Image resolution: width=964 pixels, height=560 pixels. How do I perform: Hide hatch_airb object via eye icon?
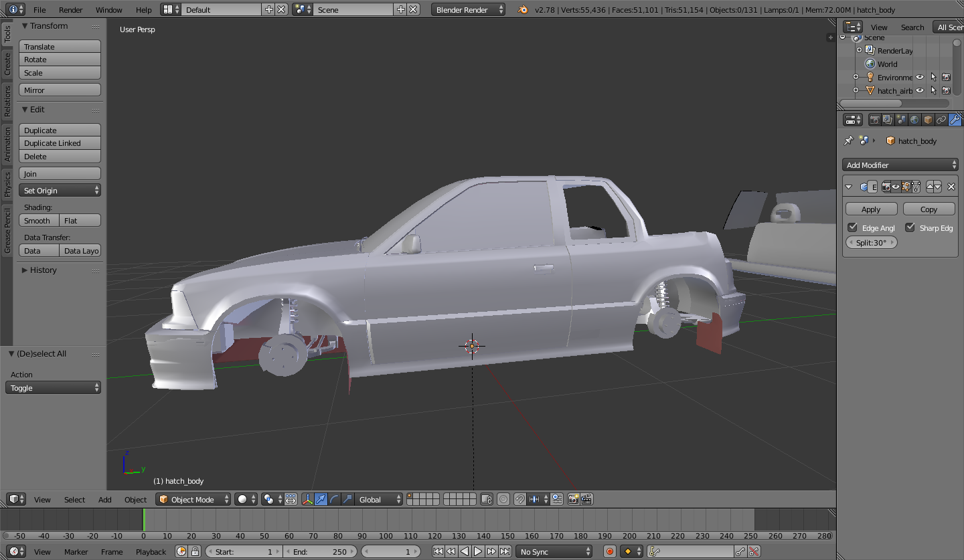(x=920, y=90)
